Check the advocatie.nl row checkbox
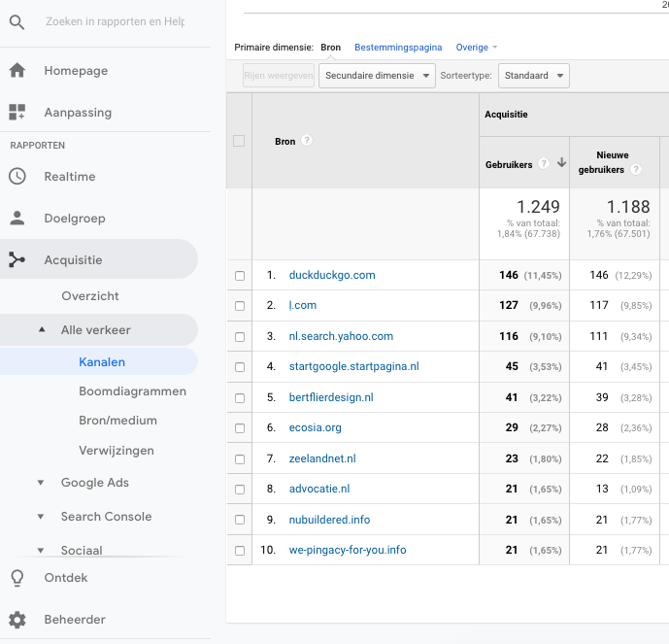669x644 pixels. point(240,490)
